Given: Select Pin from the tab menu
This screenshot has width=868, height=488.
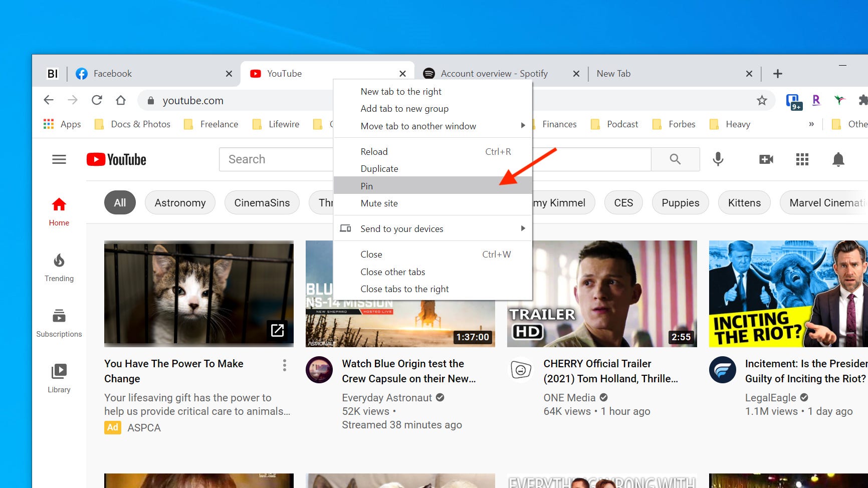Looking at the screenshot, I should click(432, 186).
